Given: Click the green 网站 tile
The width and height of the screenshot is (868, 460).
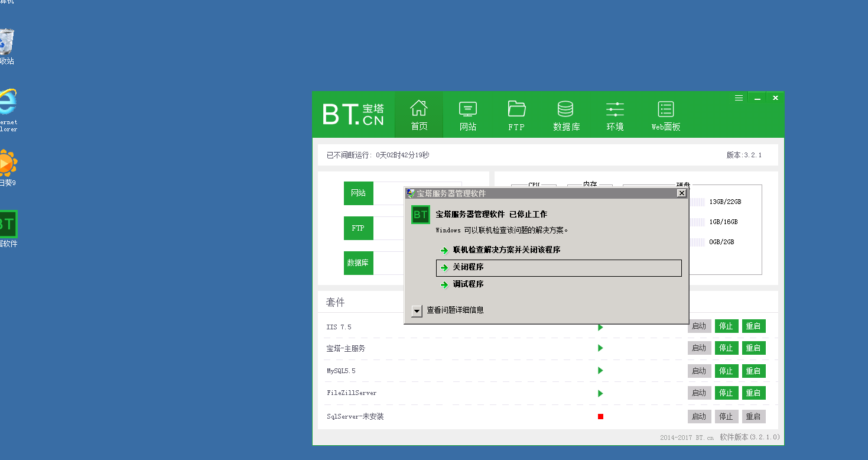Looking at the screenshot, I should point(359,193).
